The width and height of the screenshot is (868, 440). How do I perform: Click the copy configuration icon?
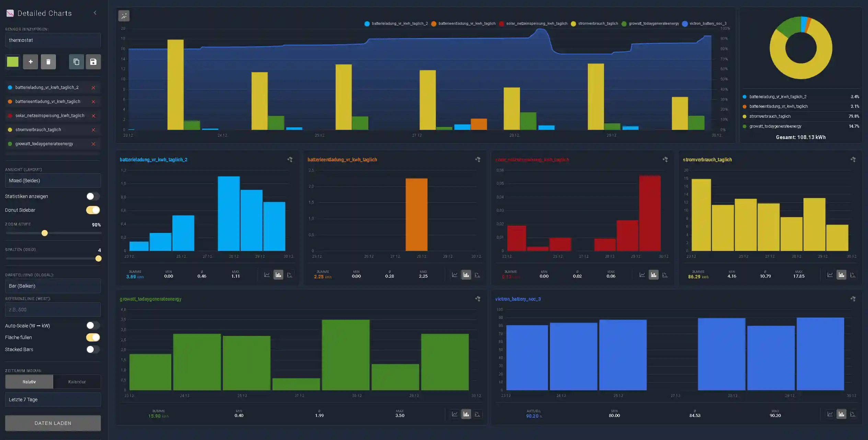coord(76,62)
